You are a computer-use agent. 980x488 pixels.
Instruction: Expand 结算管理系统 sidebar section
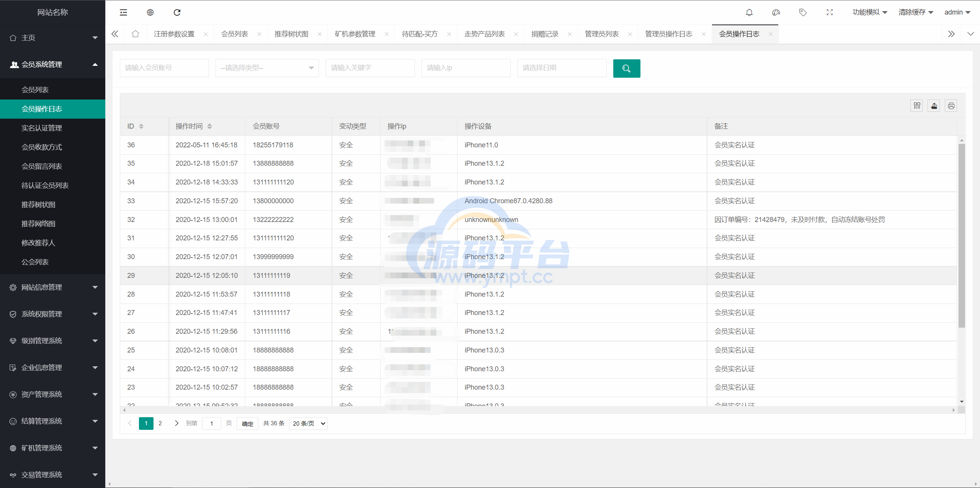coord(52,421)
